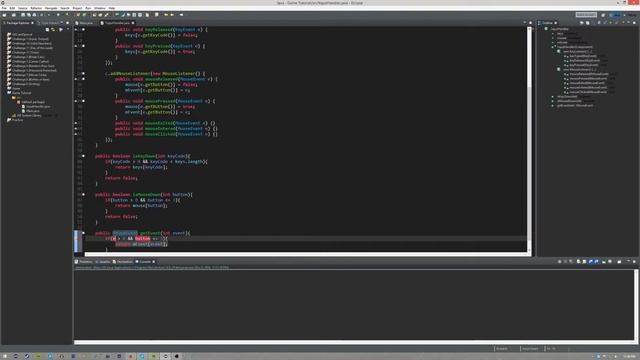Collapse the keyReleased method fold marker
The image size is (640, 360).
83,29
